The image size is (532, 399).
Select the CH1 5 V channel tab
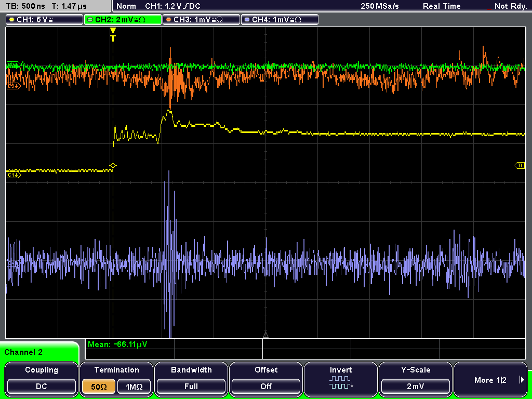[x=45, y=20]
